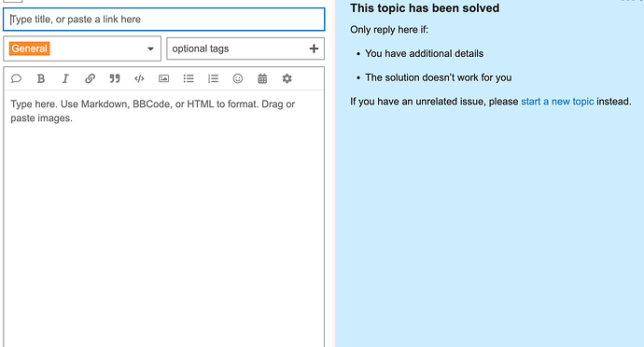Click into the post body text area
This screenshot has width=644, height=347.
pos(164,217)
